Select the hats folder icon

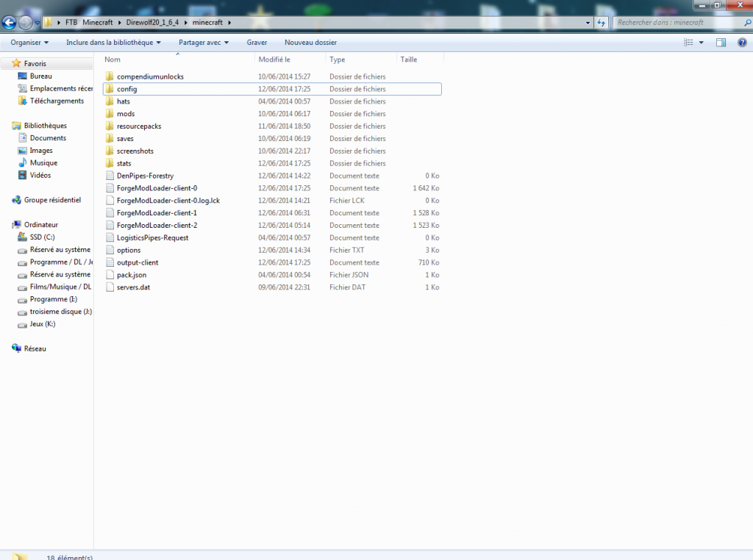pyautogui.click(x=110, y=101)
